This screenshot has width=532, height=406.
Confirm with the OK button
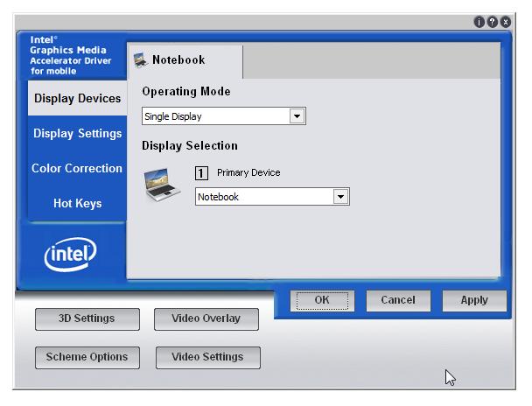[x=322, y=300]
